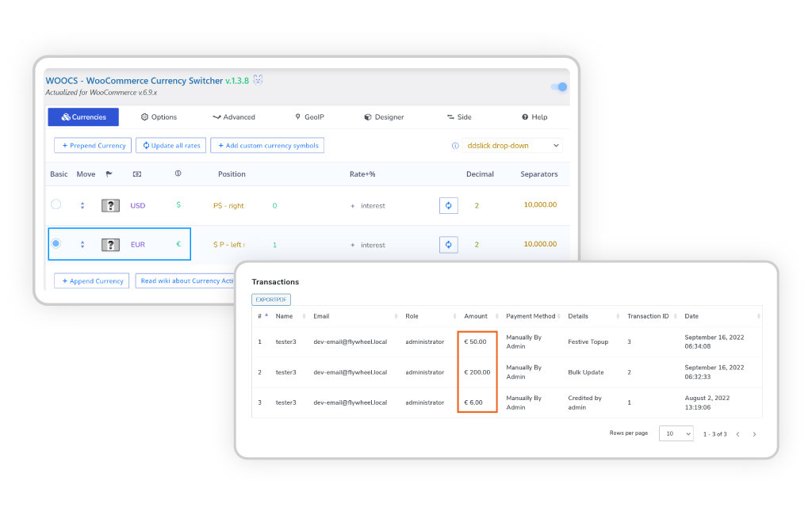Switch to the Options tab
The image size is (812, 515).
pyautogui.click(x=159, y=117)
